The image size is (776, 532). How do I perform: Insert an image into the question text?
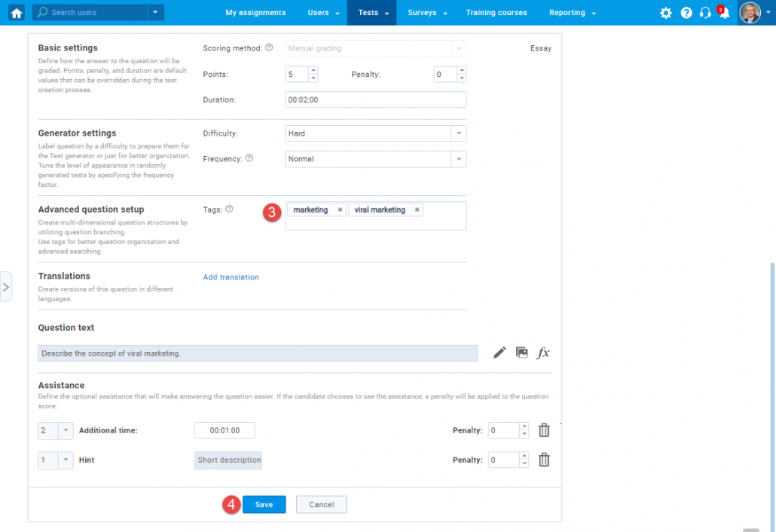tap(521, 352)
